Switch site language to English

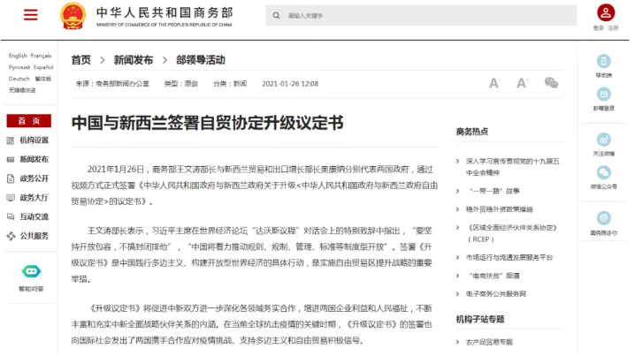click(x=18, y=56)
